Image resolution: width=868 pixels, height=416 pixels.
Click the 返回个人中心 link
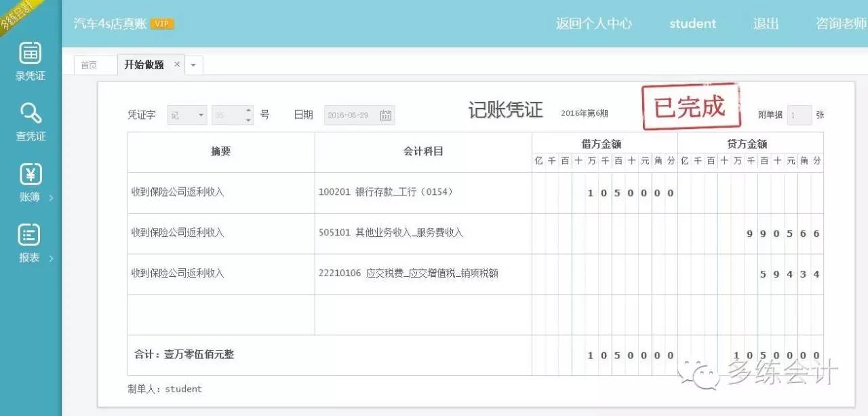593,23
